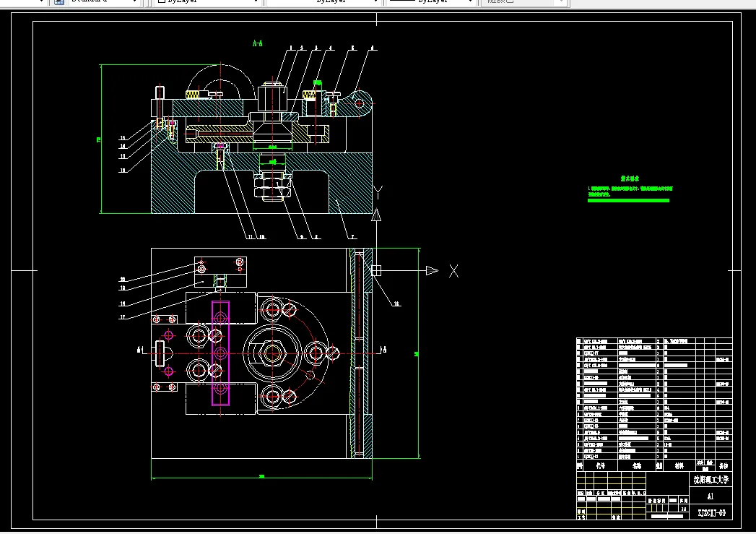The image size is (756, 534).
Task: Select the 沈阳理工大学 title block cell
Action: (711, 479)
